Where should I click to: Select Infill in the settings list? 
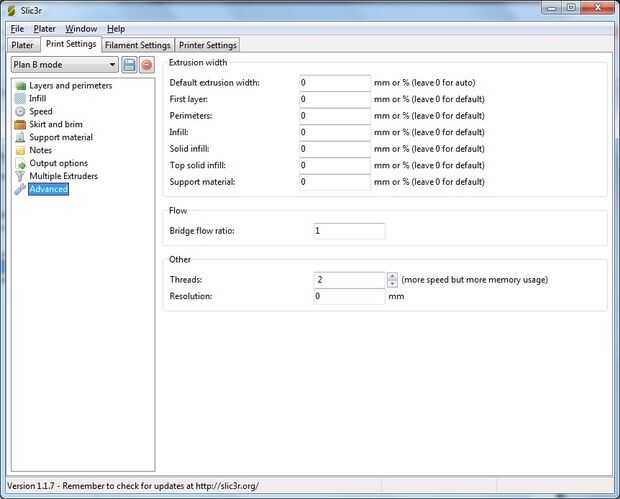37,98
